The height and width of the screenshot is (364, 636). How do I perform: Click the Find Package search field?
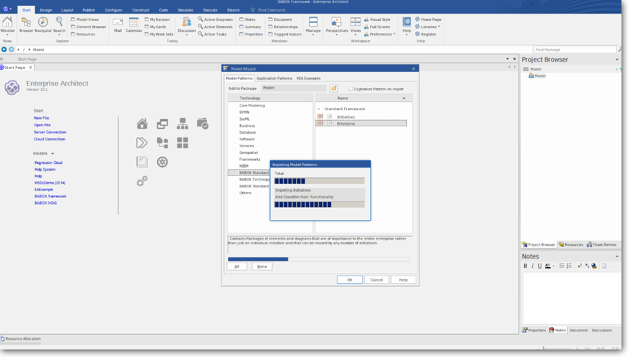[x=574, y=50]
